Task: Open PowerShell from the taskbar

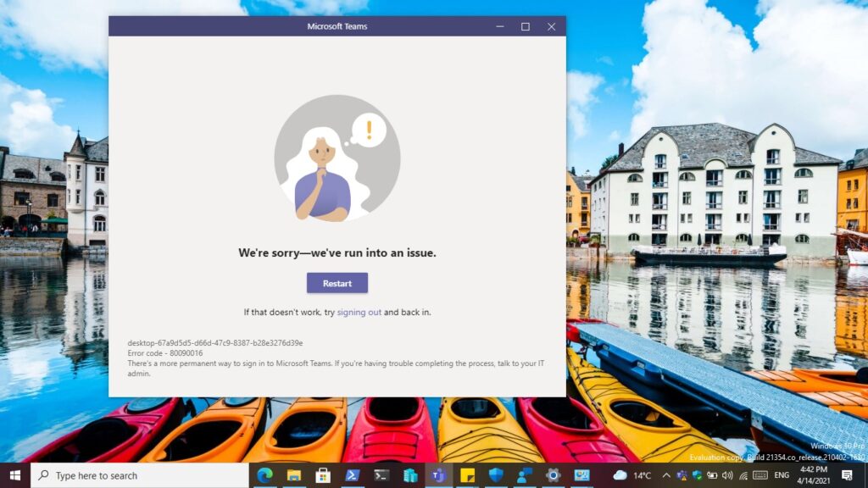Action: point(352,475)
